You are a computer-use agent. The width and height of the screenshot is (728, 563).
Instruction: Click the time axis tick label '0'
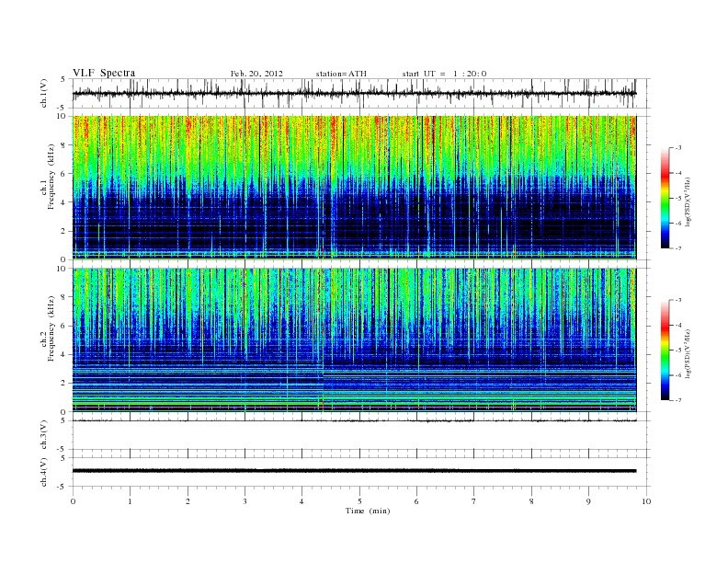(73, 501)
